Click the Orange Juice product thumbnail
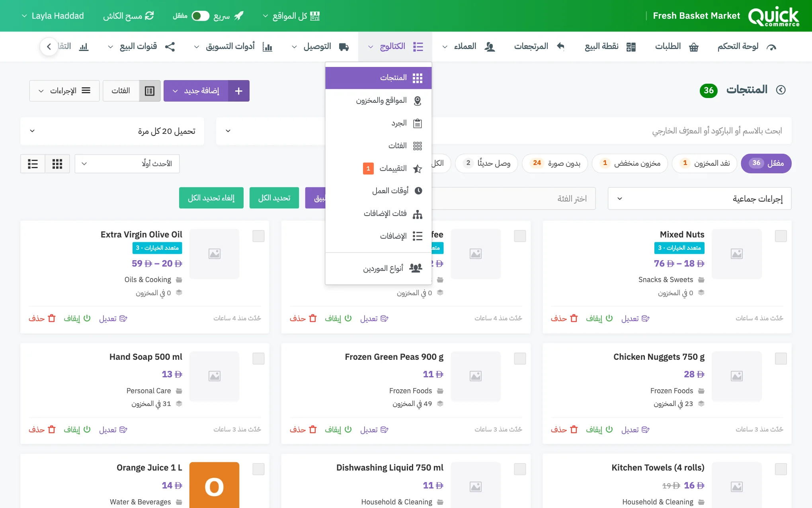The width and height of the screenshot is (812, 508). [x=214, y=485]
